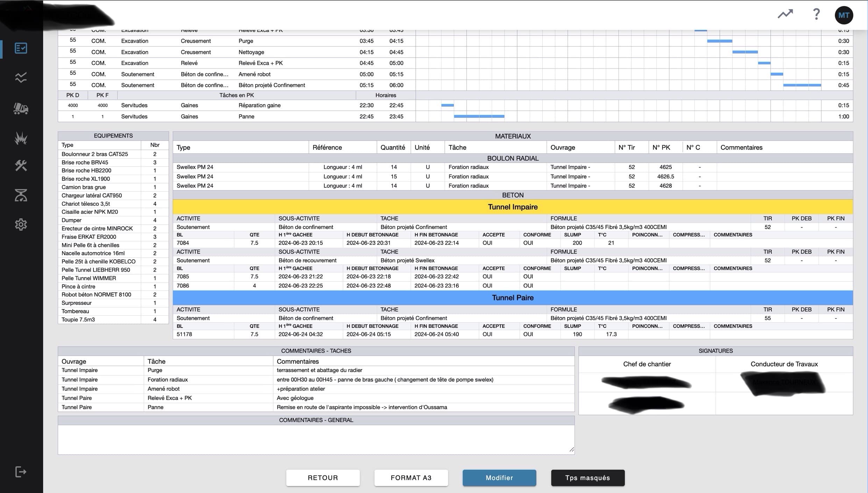Open the help question mark icon
This screenshot has height=493, width=868.
pyautogui.click(x=816, y=14)
